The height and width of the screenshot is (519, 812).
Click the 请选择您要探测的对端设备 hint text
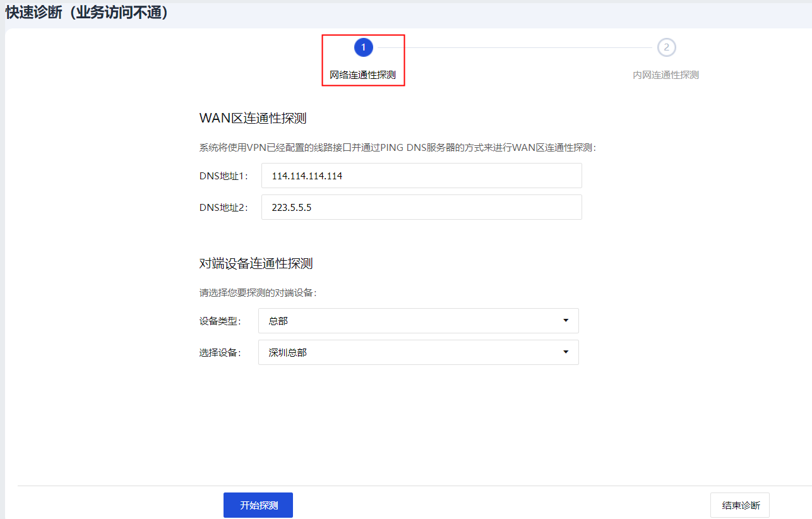(x=258, y=293)
